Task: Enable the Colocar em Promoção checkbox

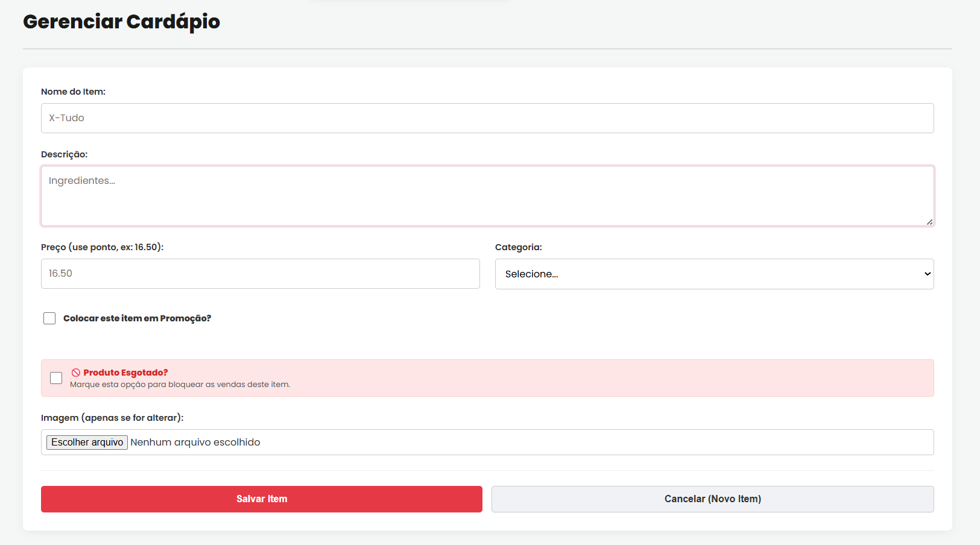Action: (49, 318)
